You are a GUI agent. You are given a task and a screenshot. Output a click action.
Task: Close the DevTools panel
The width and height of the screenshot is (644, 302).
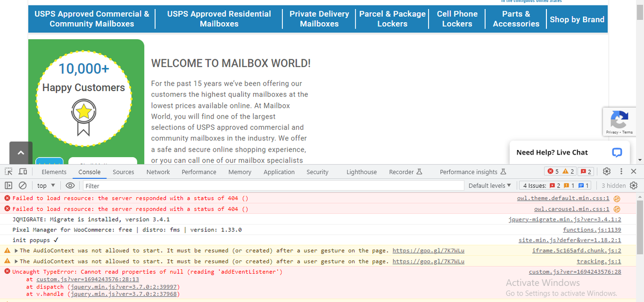point(633,172)
